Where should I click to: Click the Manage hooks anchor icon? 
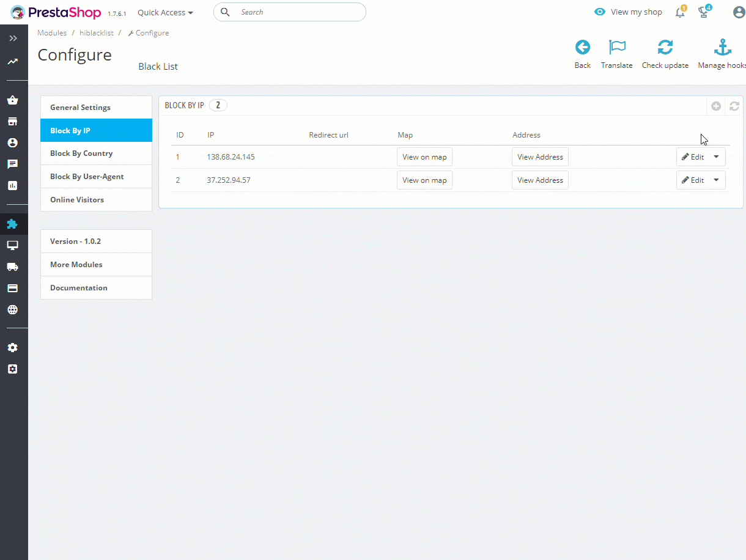(x=723, y=47)
